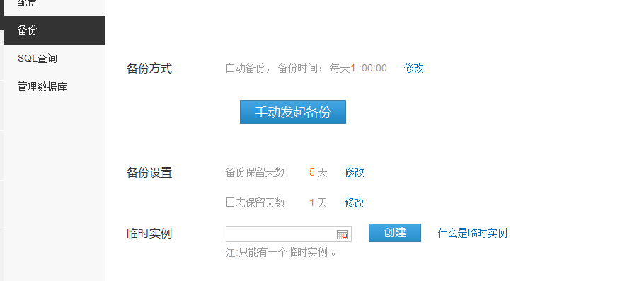Click 修改 next to the backup time

coord(413,68)
